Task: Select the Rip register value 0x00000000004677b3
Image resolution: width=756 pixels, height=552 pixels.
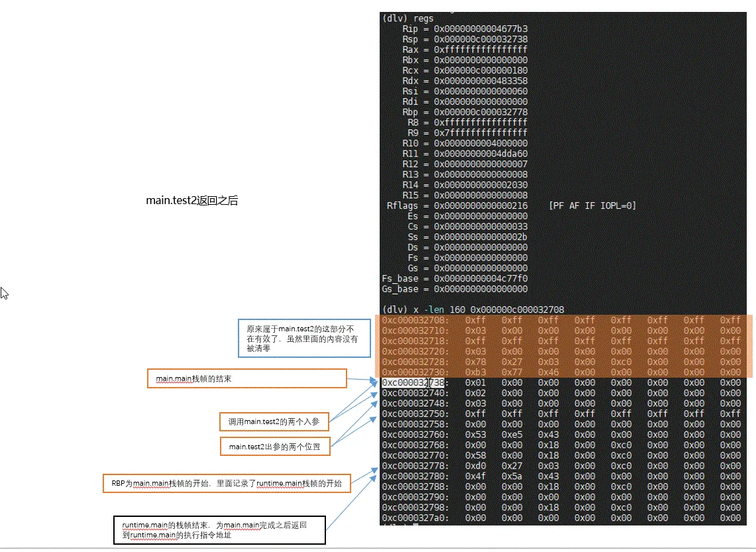Action: [x=480, y=29]
